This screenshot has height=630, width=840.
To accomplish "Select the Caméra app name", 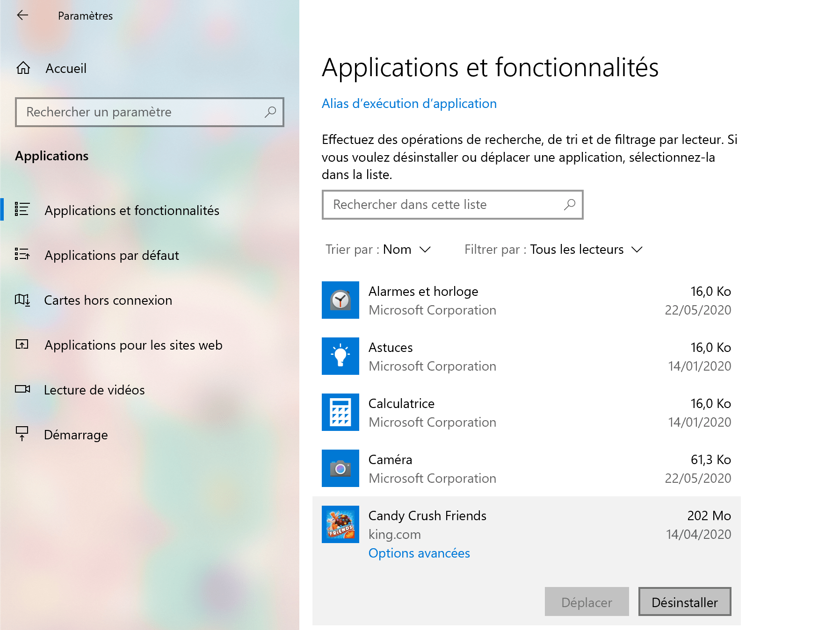I will tap(390, 459).
